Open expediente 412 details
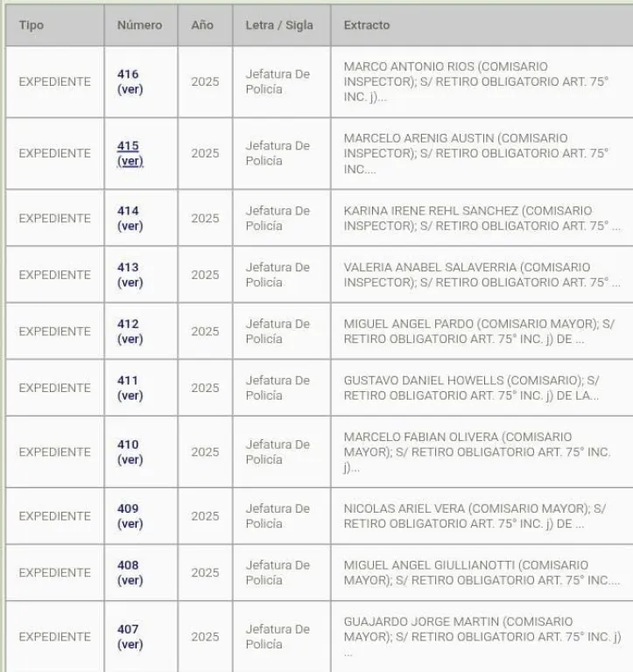633x672 pixels. pos(130,332)
